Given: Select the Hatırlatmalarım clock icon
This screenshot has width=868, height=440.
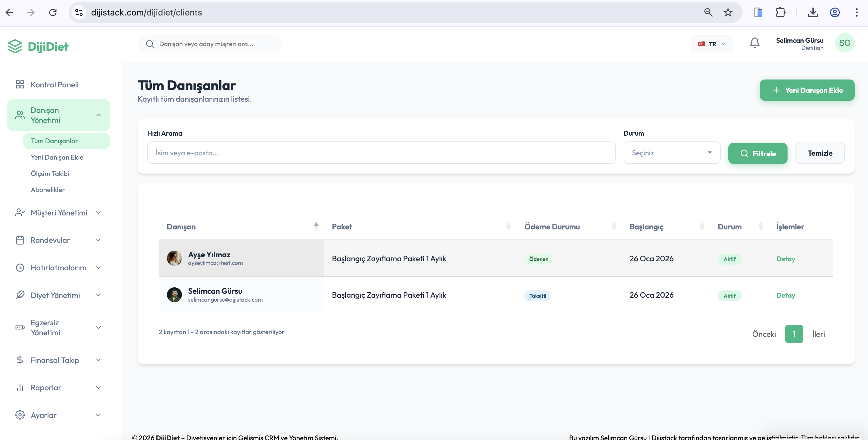Looking at the screenshot, I should tap(19, 267).
